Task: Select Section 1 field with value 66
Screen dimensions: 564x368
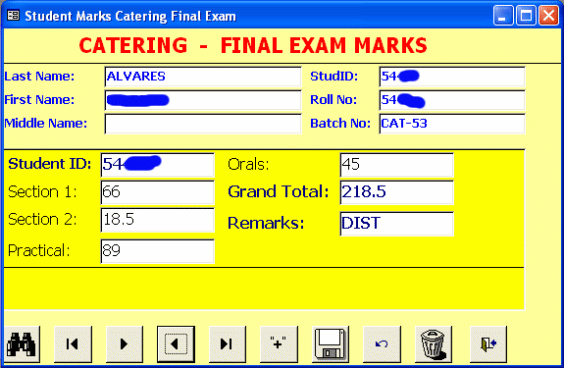Action: click(158, 192)
